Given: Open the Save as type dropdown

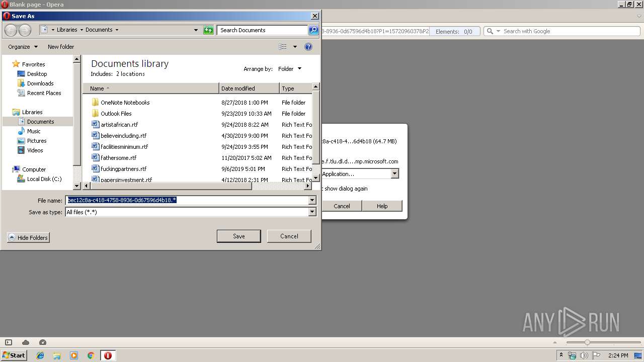Looking at the screenshot, I should pyautogui.click(x=312, y=212).
